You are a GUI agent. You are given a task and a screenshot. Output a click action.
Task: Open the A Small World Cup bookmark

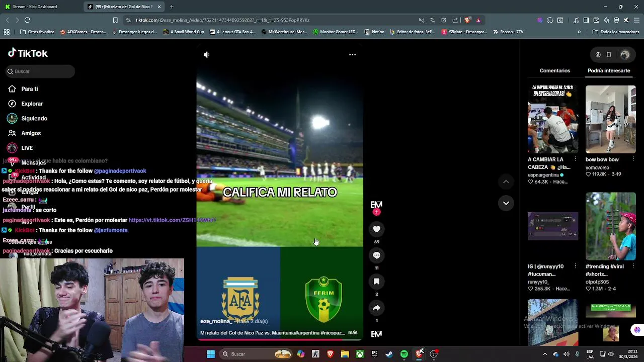click(183, 32)
